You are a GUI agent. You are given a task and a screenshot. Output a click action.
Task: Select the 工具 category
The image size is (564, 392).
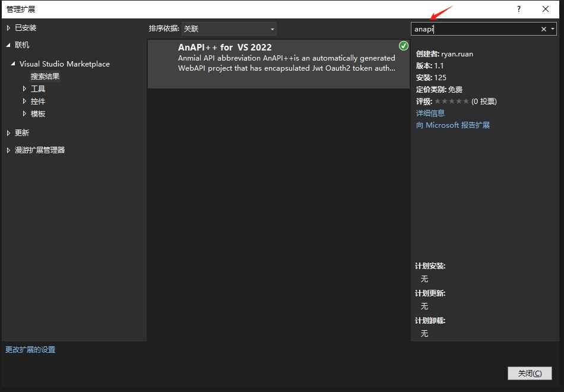pos(38,88)
